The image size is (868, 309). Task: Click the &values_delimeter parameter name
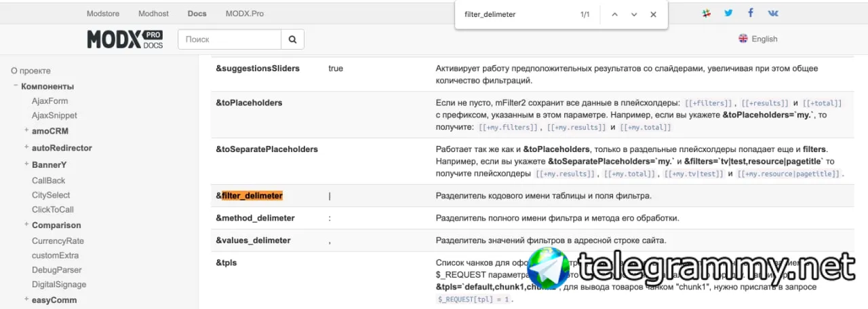click(x=253, y=240)
